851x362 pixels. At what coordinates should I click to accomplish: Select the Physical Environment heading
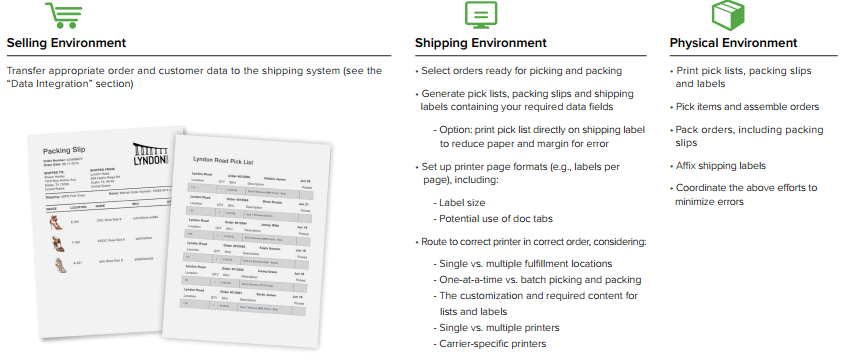(x=733, y=43)
